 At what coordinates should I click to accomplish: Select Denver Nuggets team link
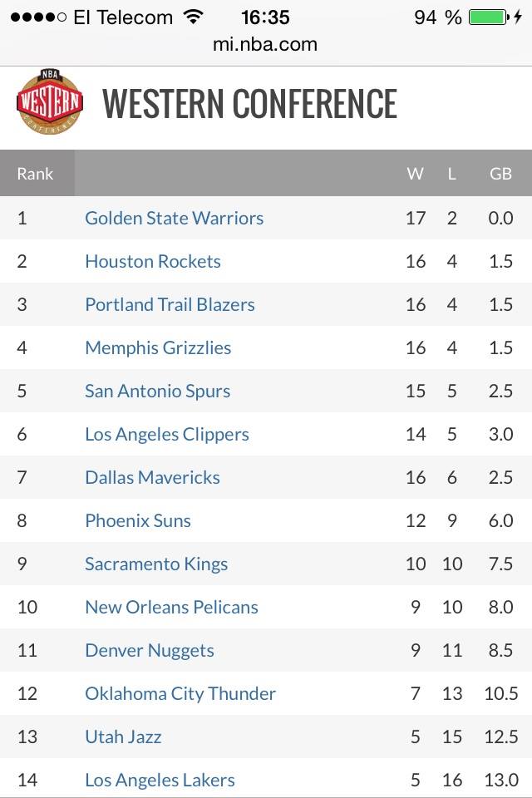[150, 650]
